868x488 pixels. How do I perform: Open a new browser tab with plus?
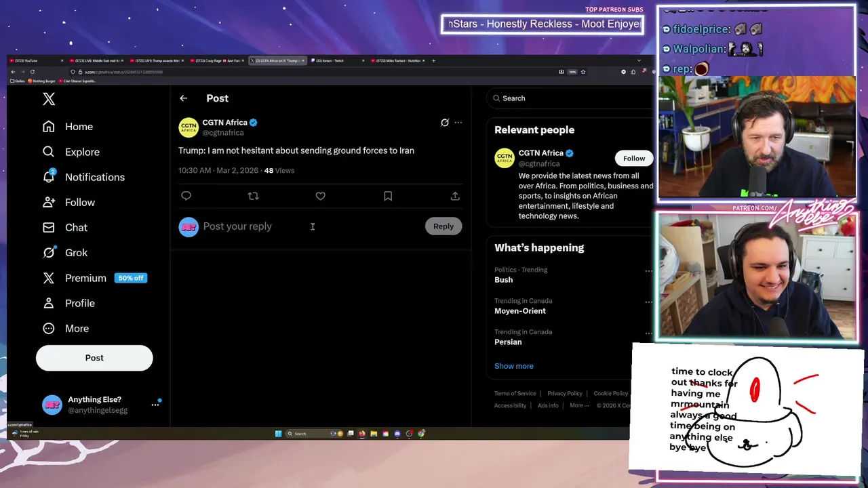click(434, 60)
